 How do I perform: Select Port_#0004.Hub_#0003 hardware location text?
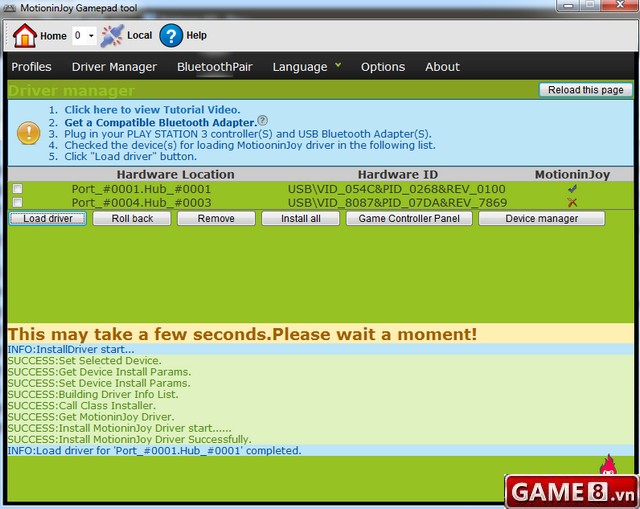(141, 202)
